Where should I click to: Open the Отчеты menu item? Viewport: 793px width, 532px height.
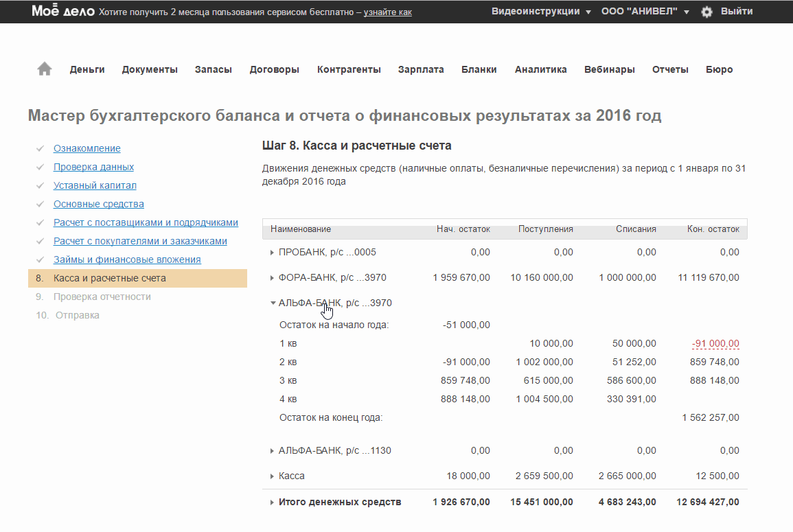(670, 69)
